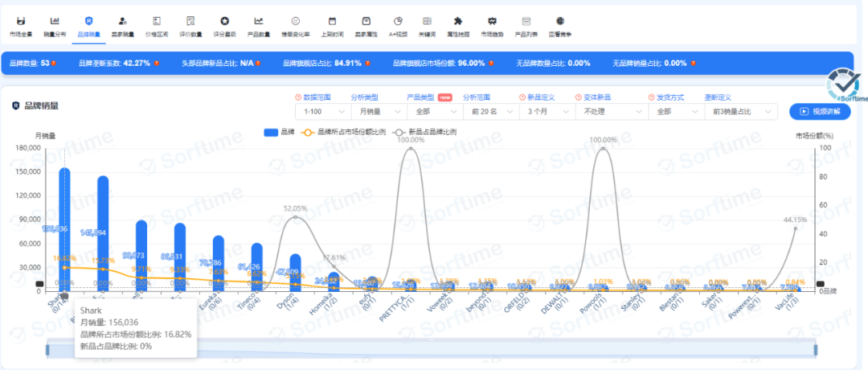Viewport: 868px width, 370px height.
Task: Open the 卖家销量 seller sales icon
Action: (x=123, y=22)
